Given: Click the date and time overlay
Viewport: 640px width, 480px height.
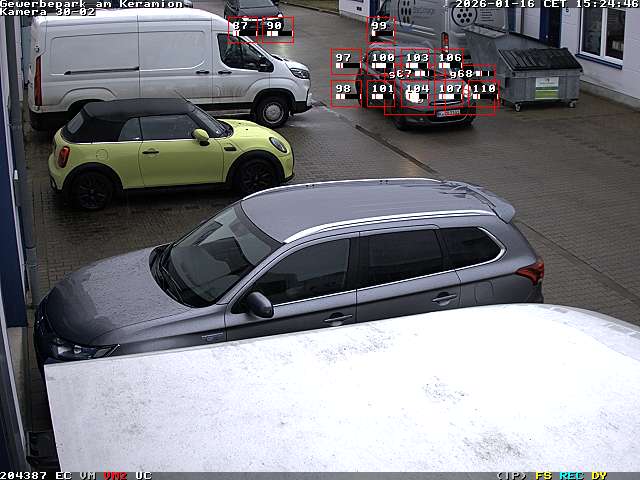Looking at the screenshot, I should pyautogui.click(x=546, y=4).
